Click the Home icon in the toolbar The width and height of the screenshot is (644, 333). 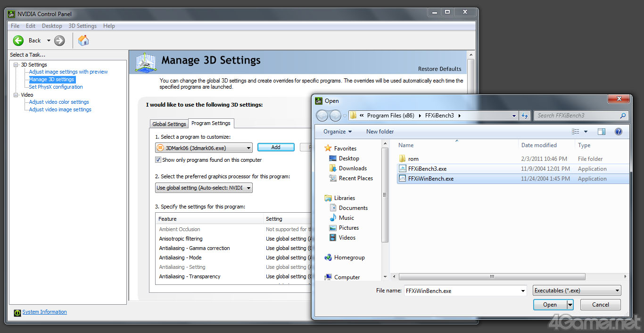pos(83,41)
